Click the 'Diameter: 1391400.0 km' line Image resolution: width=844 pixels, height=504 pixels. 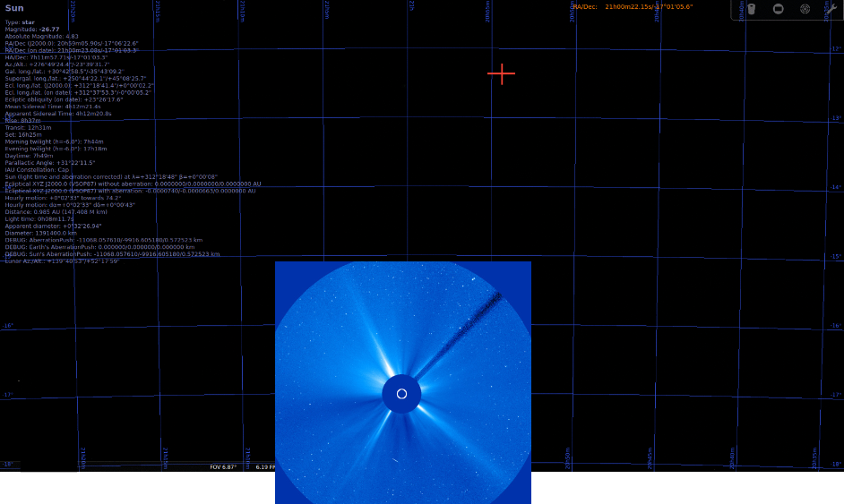41,233
